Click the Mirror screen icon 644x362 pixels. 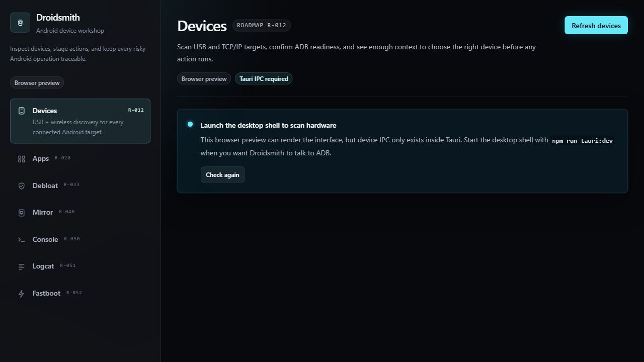22,213
